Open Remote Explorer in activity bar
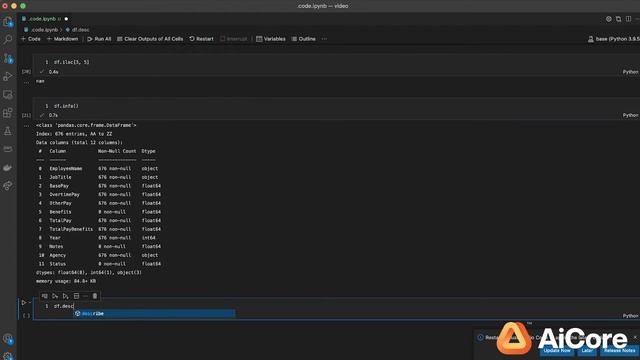The height and width of the screenshot is (360, 640). [8, 95]
